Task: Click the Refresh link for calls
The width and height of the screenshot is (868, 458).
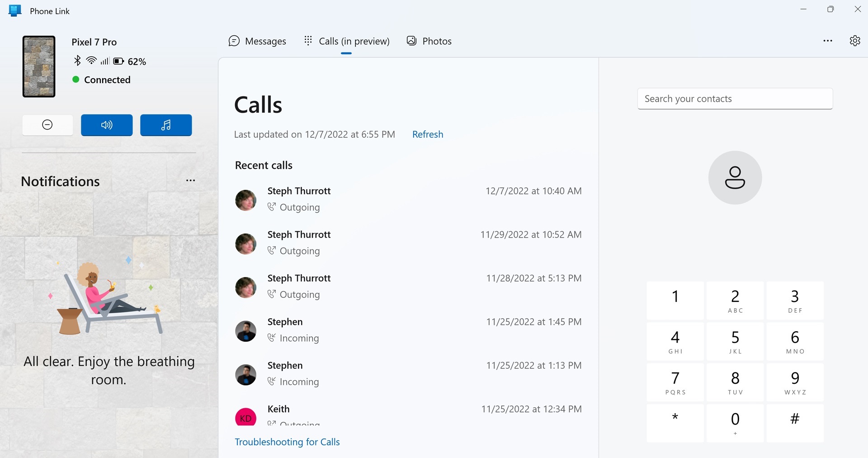Action: coord(427,134)
